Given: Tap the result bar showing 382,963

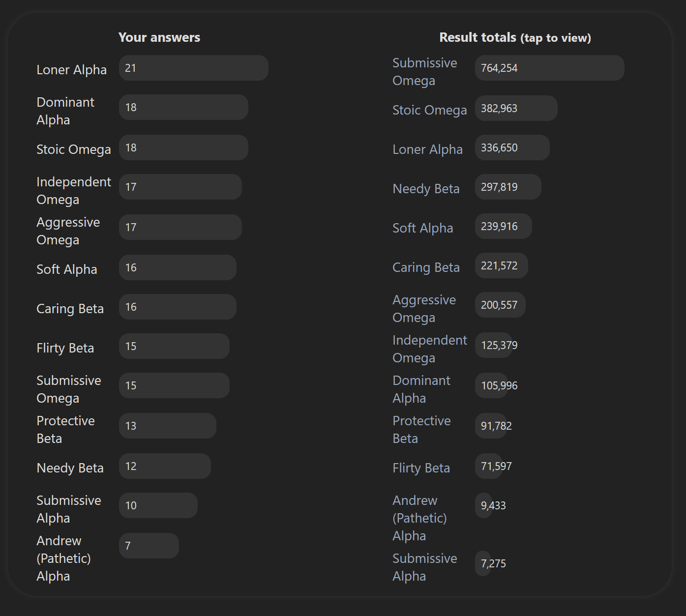Looking at the screenshot, I should click(x=516, y=108).
